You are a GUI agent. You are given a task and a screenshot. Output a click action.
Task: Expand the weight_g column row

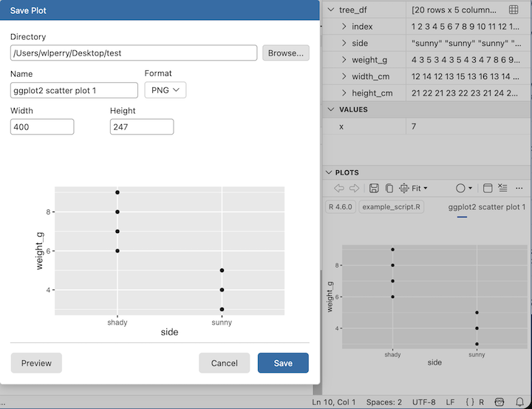[x=344, y=60]
